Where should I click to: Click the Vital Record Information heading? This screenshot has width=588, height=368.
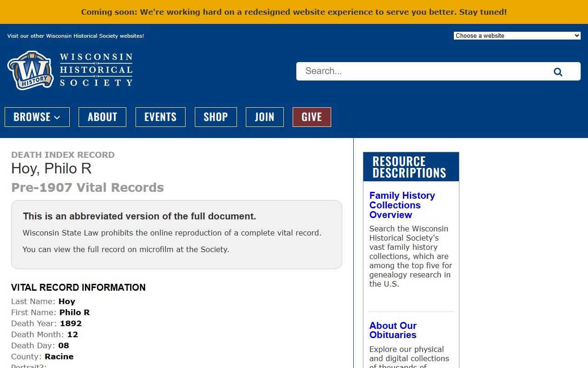(78, 287)
